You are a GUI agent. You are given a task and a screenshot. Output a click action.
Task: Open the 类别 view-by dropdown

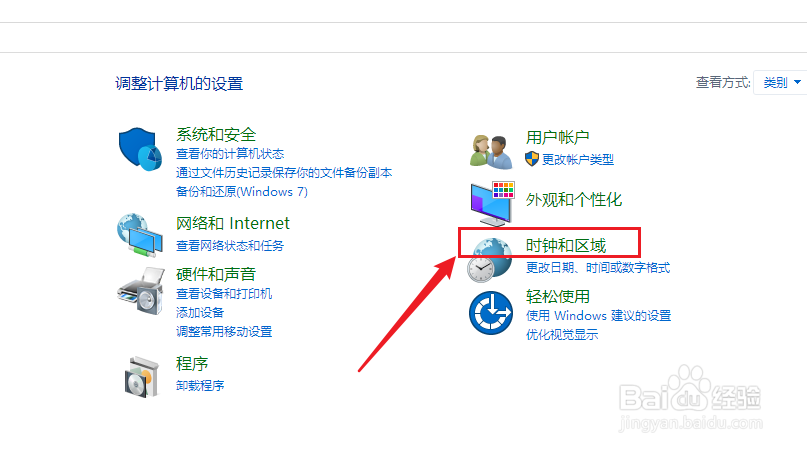point(781,82)
